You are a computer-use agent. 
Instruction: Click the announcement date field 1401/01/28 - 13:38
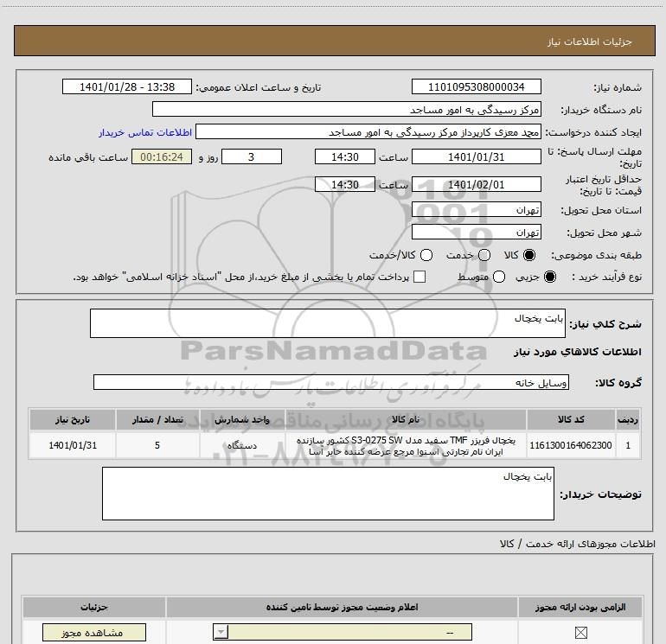pos(127,86)
